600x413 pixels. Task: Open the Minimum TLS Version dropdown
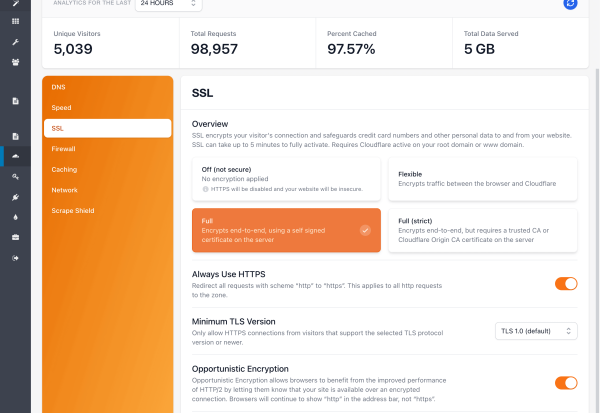(x=536, y=331)
